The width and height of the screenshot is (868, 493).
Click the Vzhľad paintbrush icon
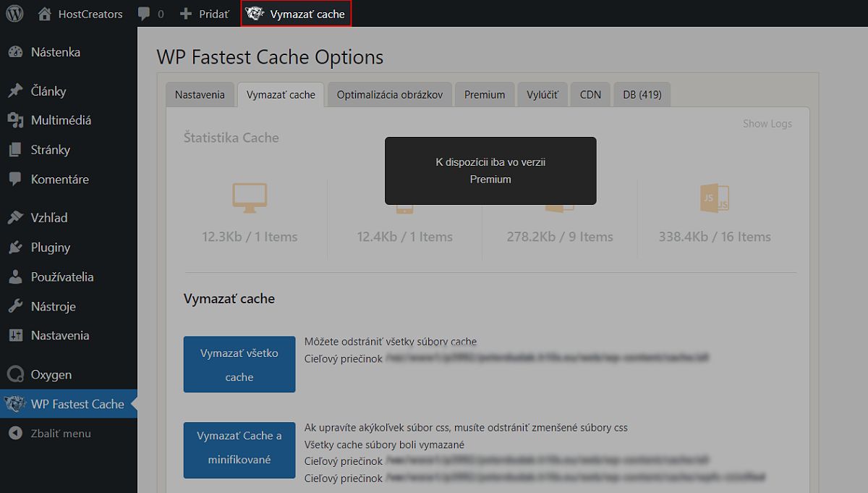tap(15, 218)
